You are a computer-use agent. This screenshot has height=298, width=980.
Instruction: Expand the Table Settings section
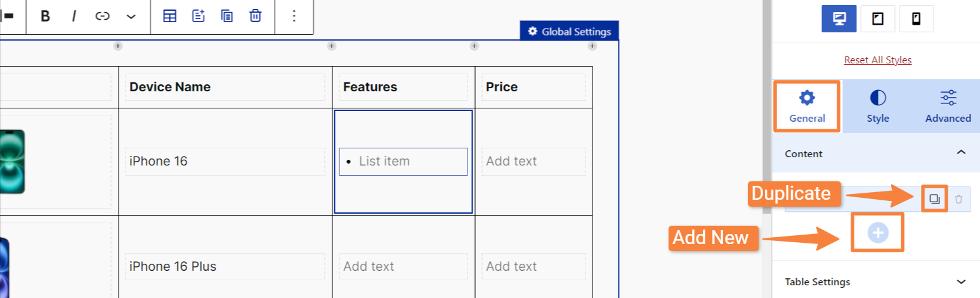(x=875, y=282)
